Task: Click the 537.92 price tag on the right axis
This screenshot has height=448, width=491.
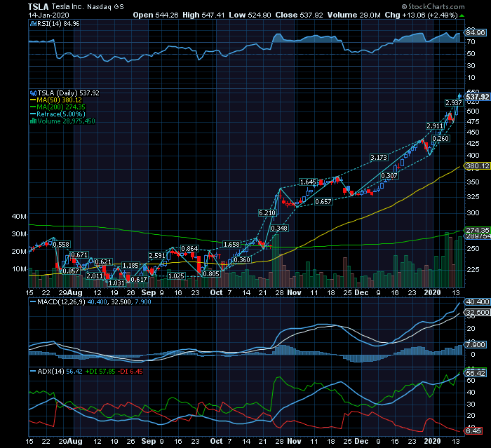Action: (477, 97)
